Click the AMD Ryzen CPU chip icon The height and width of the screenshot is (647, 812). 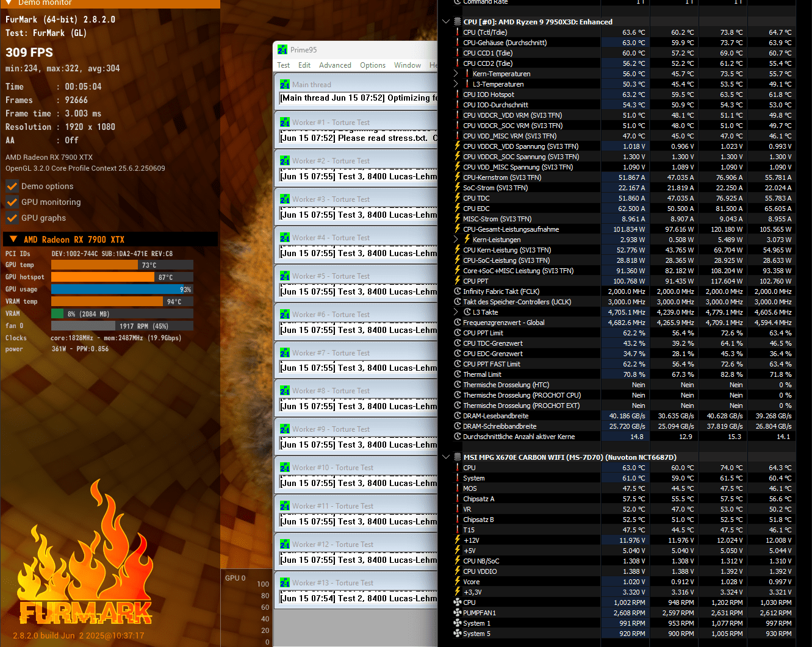tap(458, 22)
